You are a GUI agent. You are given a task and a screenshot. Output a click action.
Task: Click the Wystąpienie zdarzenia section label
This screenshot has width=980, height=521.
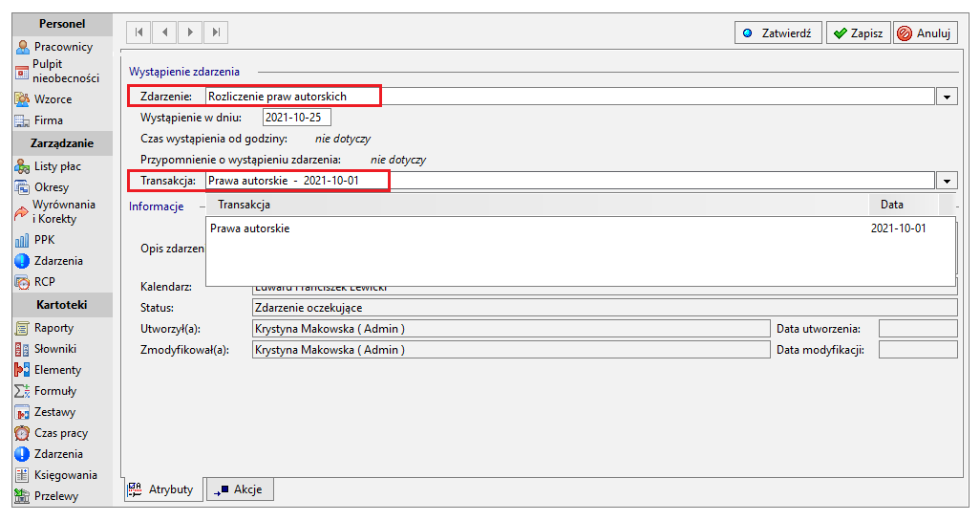coord(184,72)
